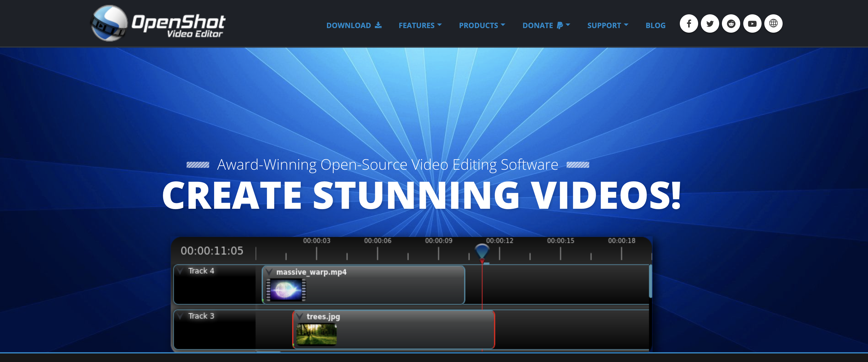The width and height of the screenshot is (868, 362).
Task: Collapse the massive_warp.mp4 clip chevron
Action: 269,272
